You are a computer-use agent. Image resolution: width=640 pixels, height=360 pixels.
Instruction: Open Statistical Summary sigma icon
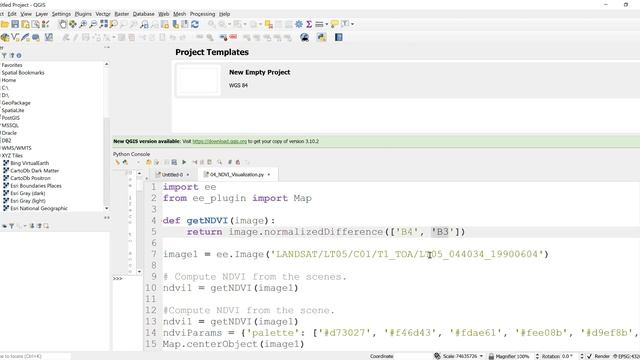(309, 24)
